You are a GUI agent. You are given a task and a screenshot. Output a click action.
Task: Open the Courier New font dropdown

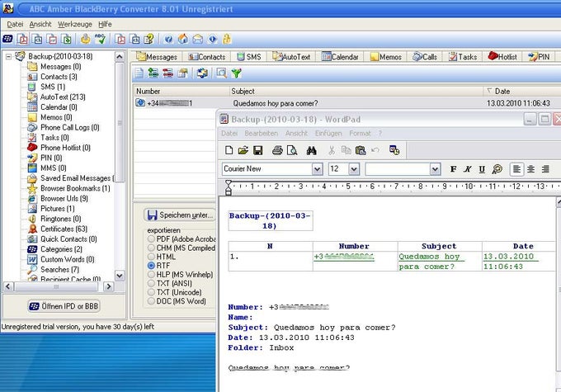tap(317, 169)
